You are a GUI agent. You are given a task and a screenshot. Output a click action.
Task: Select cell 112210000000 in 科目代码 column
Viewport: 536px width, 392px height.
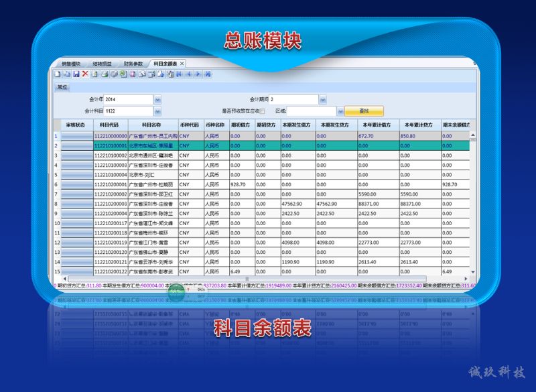[x=111, y=136]
